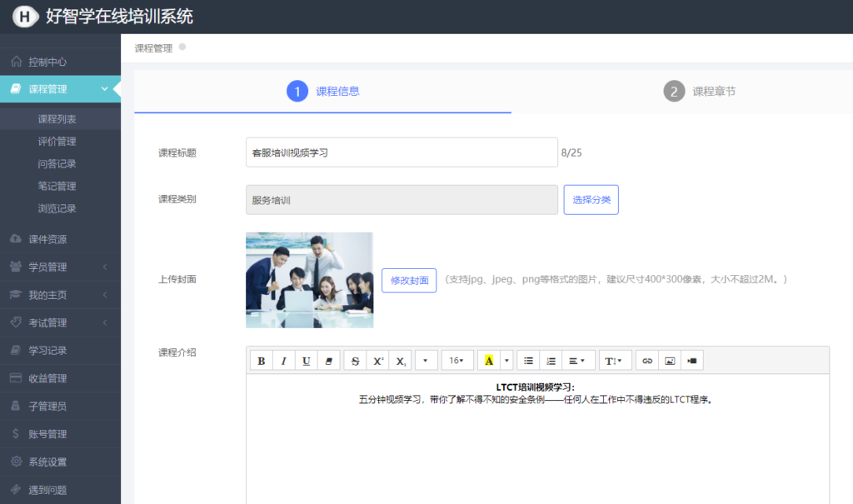Click the graduation cap icon beside 我的主页
853x504 pixels.
click(16, 294)
